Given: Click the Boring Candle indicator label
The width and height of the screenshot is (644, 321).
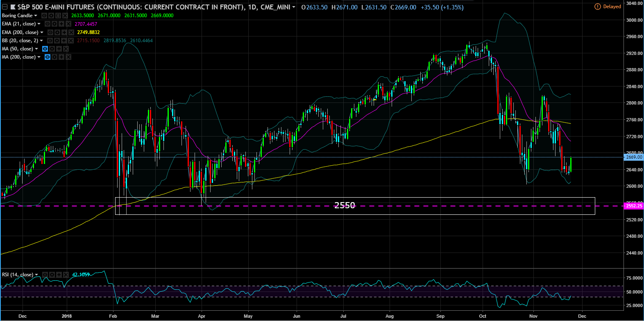Looking at the screenshot, I should coord(17,16).
